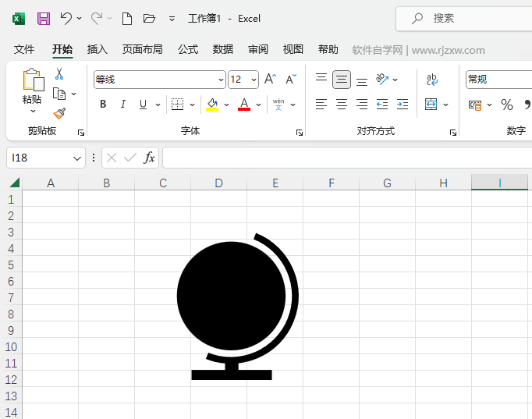Open font color dropdown arrow

258,105
